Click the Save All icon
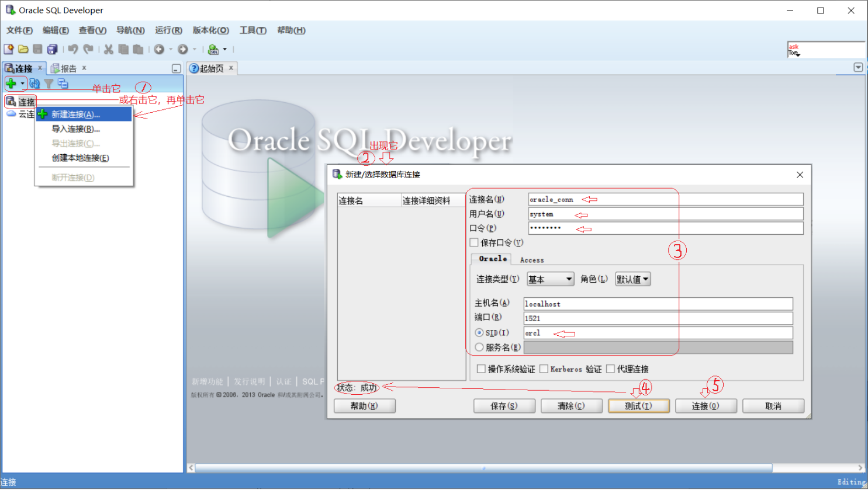This screenshot has height=490, width=868. point(52,49)
